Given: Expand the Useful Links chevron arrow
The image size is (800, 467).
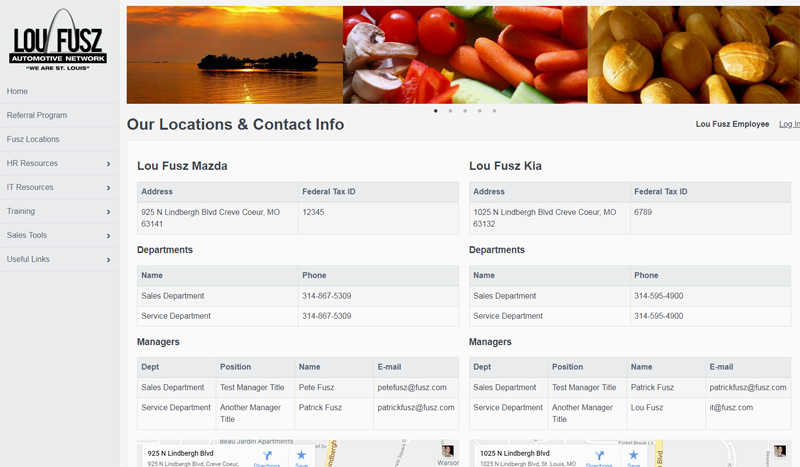Looking at the screenshot, I should (108, 260).
